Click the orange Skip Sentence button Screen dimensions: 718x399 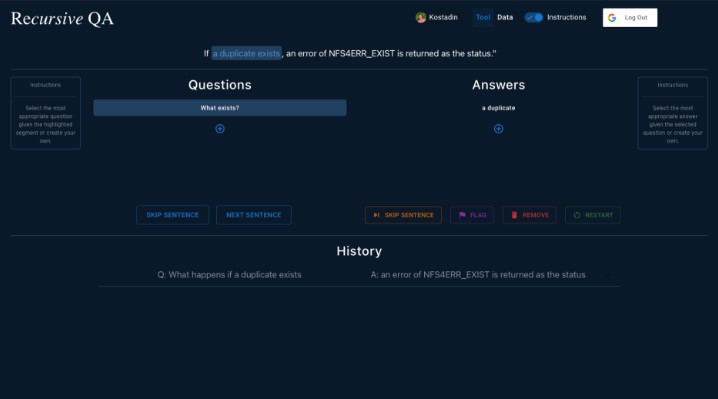click(x=403, y=215)
